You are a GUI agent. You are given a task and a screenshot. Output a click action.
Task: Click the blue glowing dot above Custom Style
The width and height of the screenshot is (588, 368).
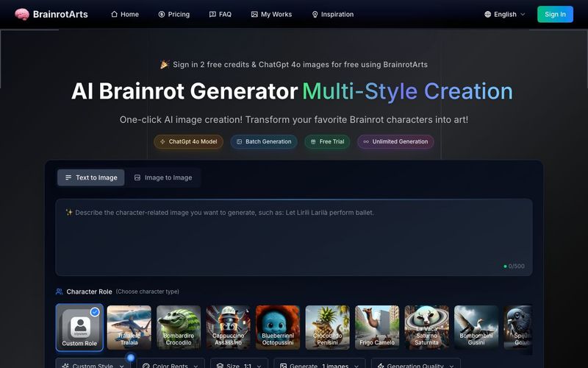tap(131, 358)
